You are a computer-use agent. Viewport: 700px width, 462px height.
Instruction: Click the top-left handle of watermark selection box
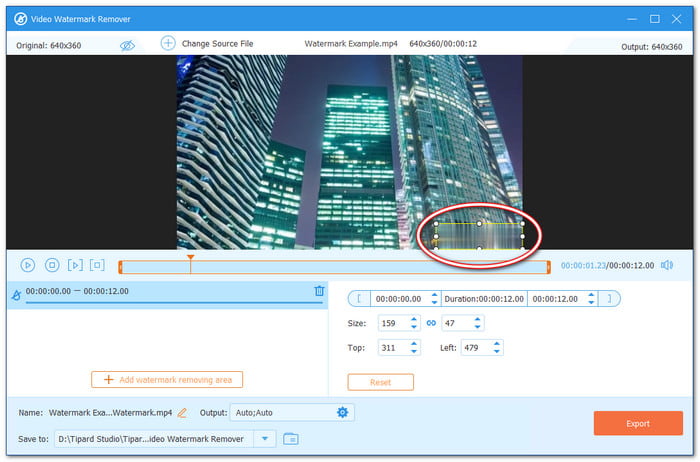click(x=436, y=223)
